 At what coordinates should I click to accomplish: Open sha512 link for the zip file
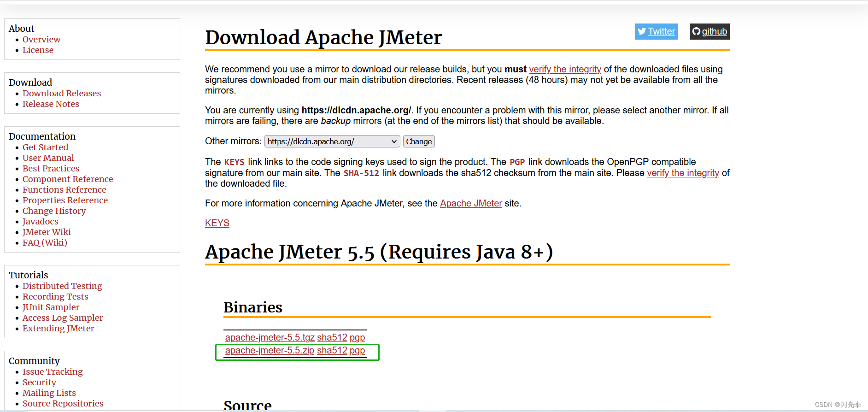point(332,350)
